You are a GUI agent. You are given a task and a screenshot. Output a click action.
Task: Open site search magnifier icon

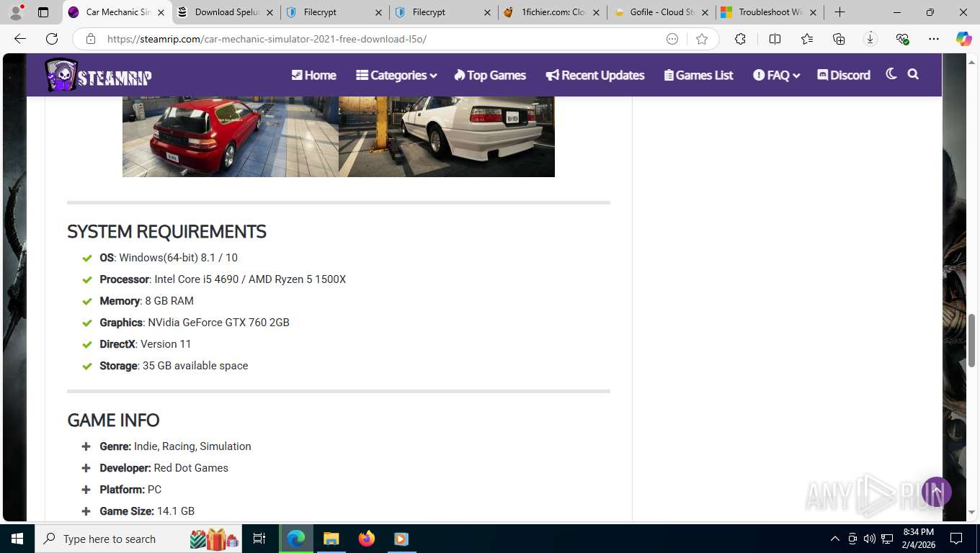pyautogui.click(x=913, y=74)
